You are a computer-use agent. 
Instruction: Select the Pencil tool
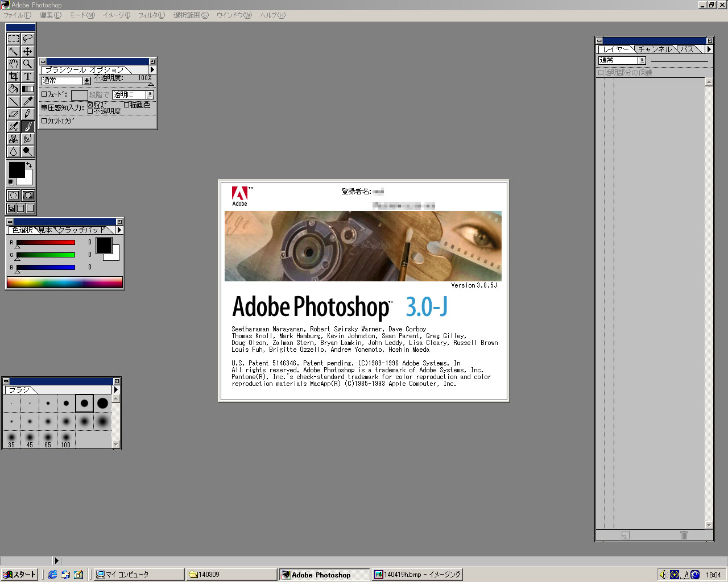click(27, 114)
